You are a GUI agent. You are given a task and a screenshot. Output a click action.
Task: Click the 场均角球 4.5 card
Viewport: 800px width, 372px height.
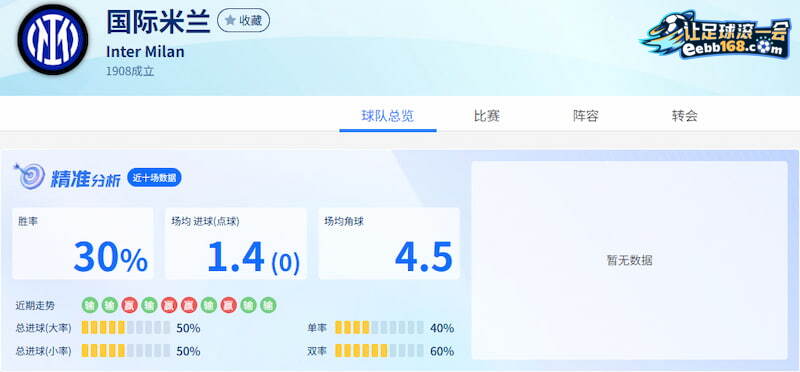click(x=389, y=243)
